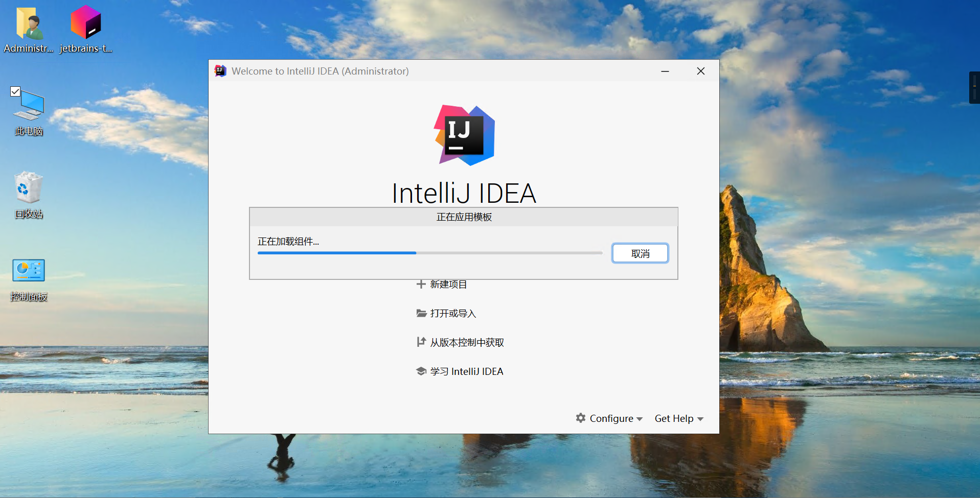Screen dimensions: 980x498
Task: Select the 回收站 recycle bin icon
Action: (x=29, y=195)
